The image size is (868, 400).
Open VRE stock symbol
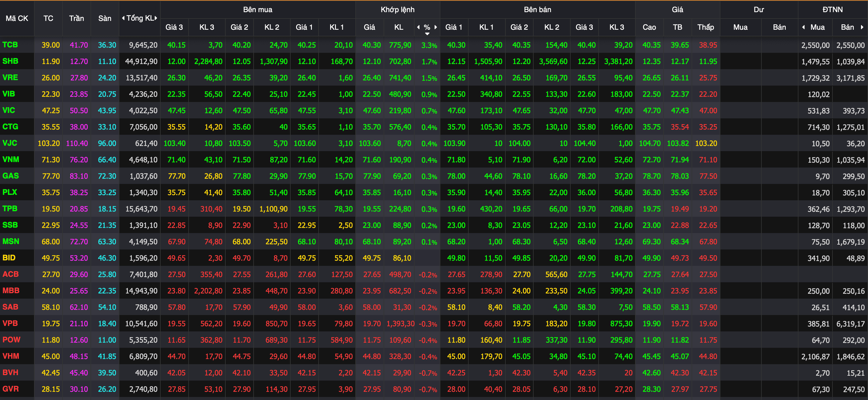[10, 78]
